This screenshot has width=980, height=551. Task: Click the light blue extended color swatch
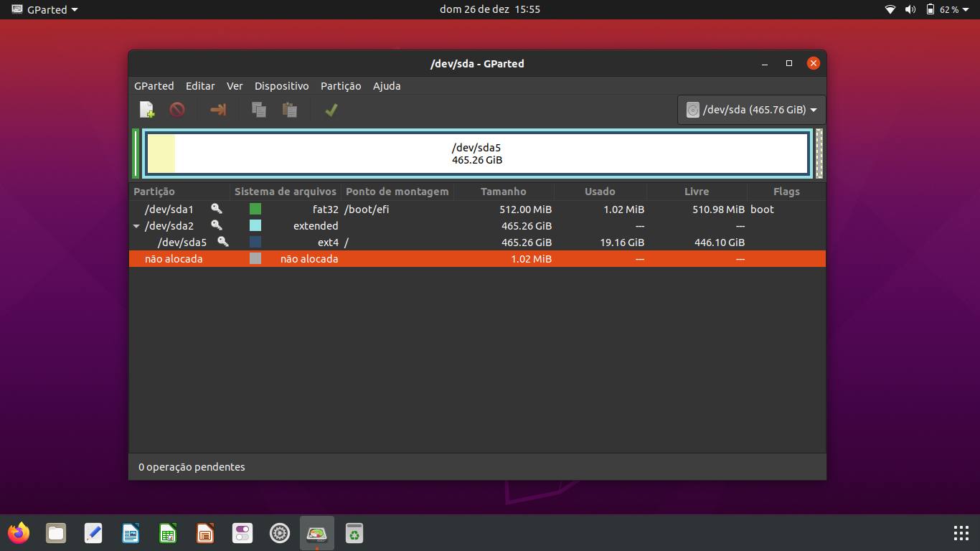click(255, 226)
